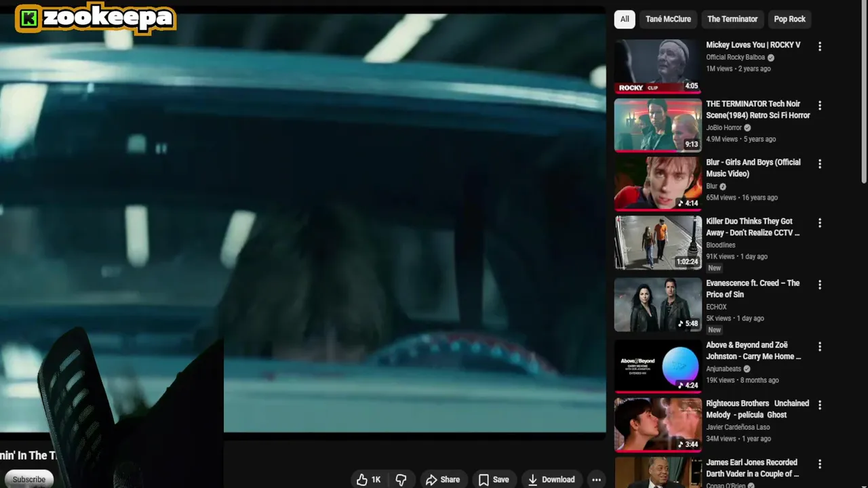This screenshot has width=868, height=488.
Task: Open options menu for Blur Girls And Boys
Action: click(820, 164)
